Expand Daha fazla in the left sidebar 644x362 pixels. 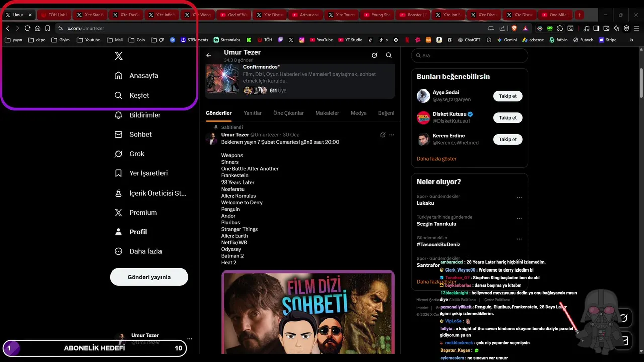(x=138, y=251)
